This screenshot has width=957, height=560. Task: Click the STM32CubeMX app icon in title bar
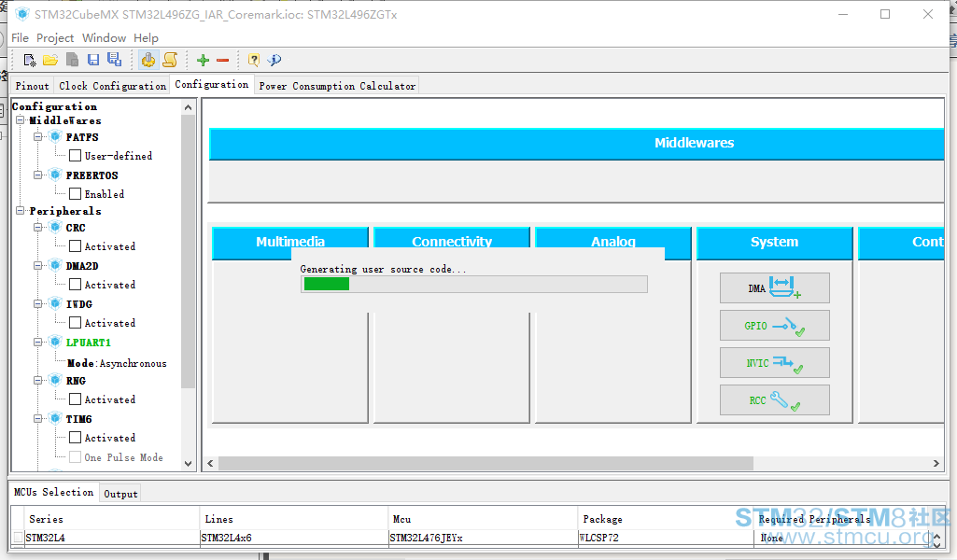[22, 14]
